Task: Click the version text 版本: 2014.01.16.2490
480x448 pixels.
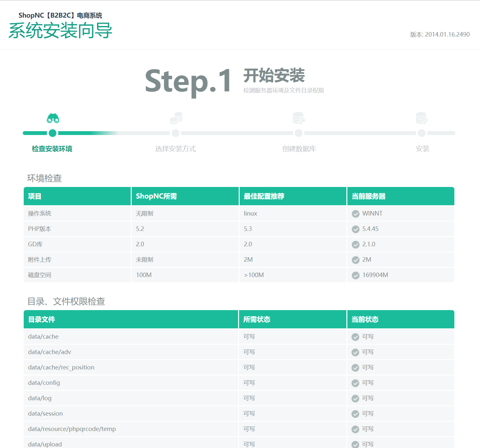Action: point(440,35)
